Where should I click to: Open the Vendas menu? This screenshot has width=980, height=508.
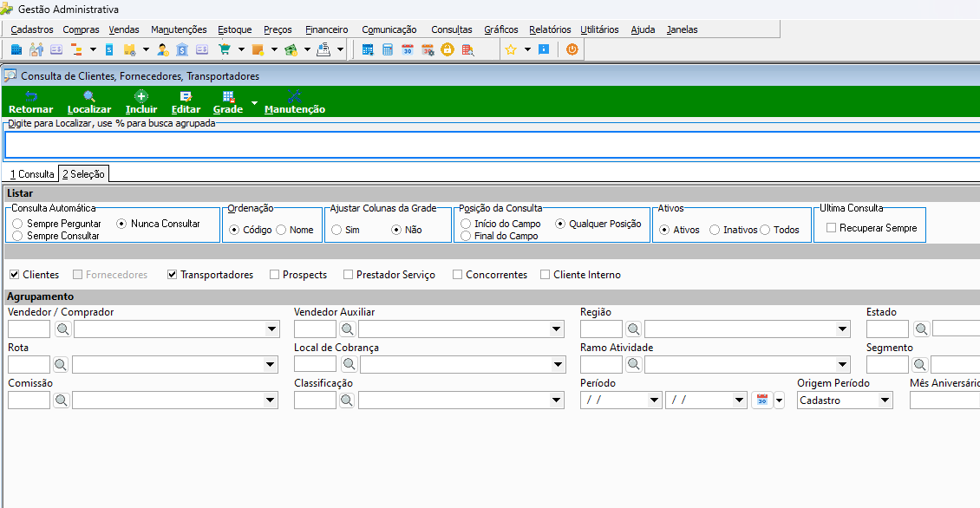click(124, 29)
